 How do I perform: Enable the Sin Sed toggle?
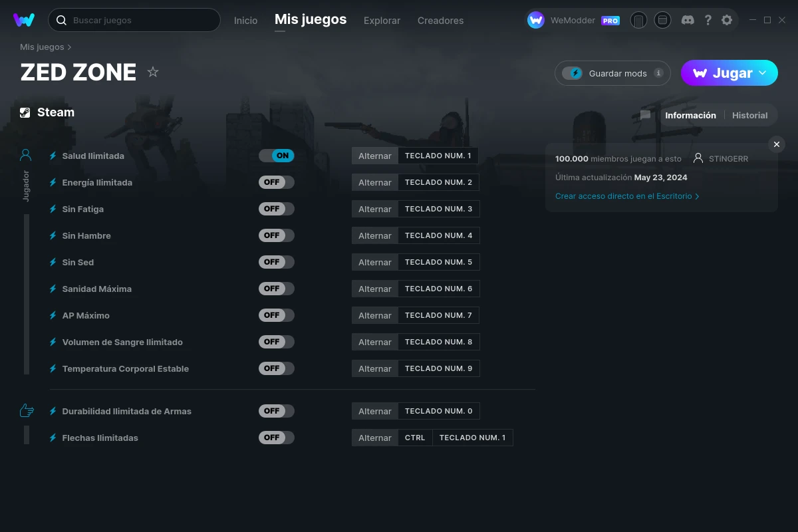coord(276,262)
